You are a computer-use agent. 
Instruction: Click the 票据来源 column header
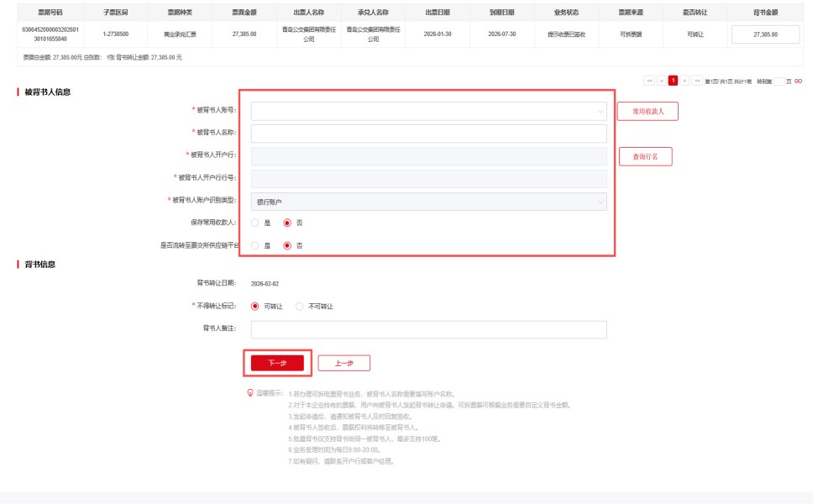point(631,13)
